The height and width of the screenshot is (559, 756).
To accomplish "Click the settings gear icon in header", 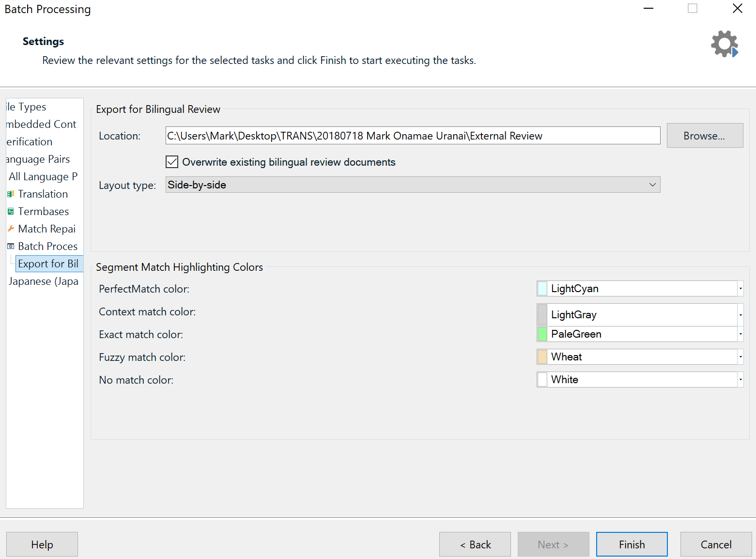I will pyautogui.click(x=724, y=44).
